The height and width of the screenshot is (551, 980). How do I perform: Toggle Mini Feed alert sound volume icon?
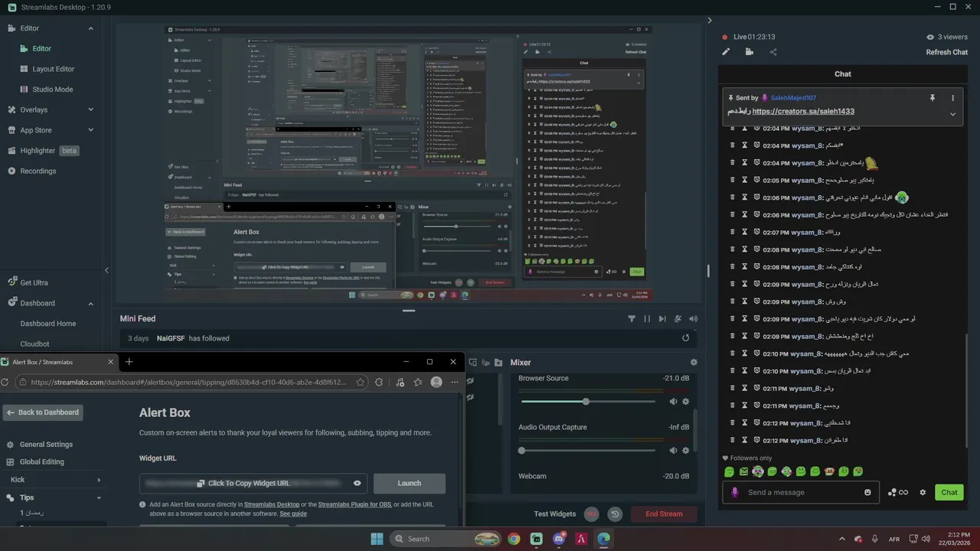[x=693, y=319]
